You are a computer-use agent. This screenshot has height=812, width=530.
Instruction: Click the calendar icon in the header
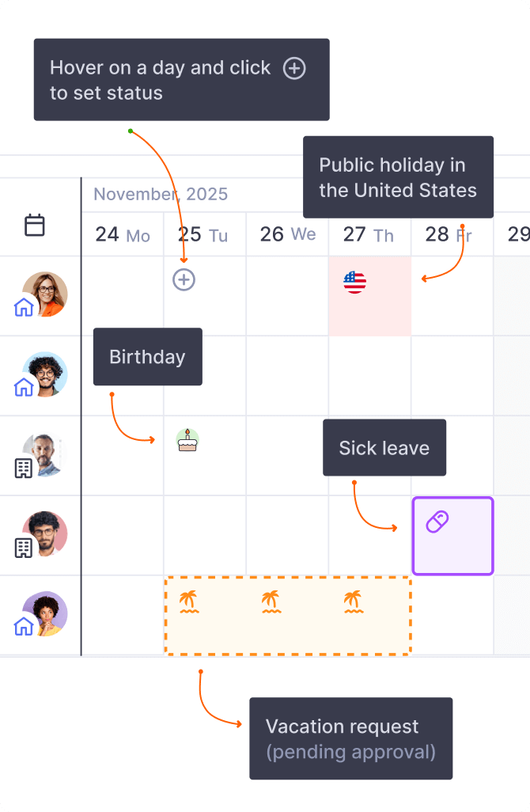pos(35,226)
